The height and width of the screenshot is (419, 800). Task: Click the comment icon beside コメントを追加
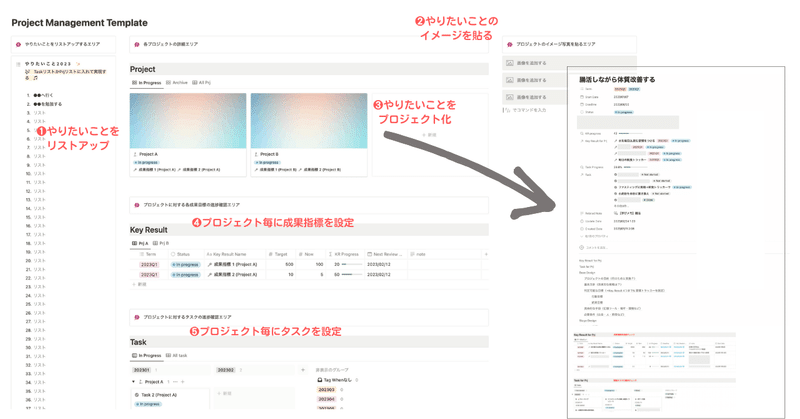point(582,248)
